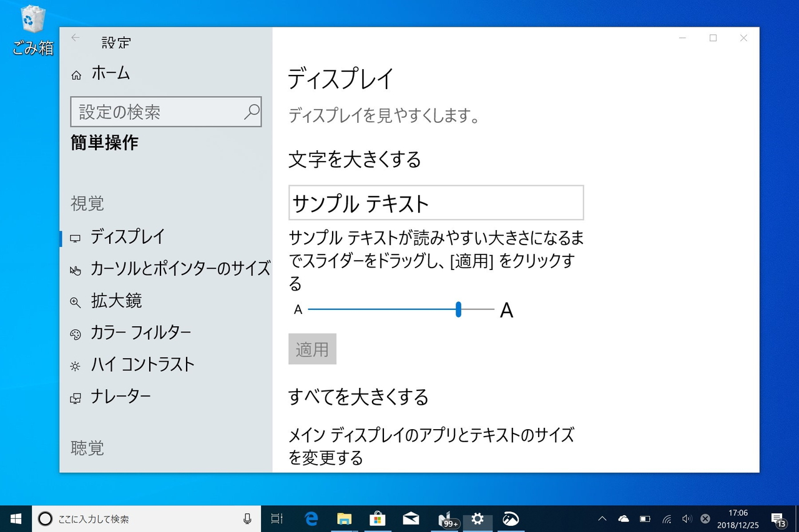This screenshot has height=532, width=799.
Task: Open the Start menu
Action: tap(15, 518)
